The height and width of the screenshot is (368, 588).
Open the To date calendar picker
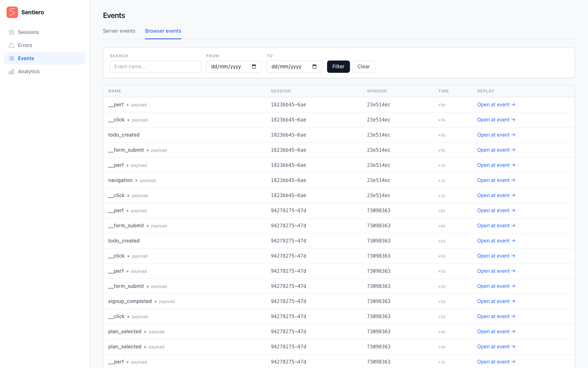[x=314, y=67]
